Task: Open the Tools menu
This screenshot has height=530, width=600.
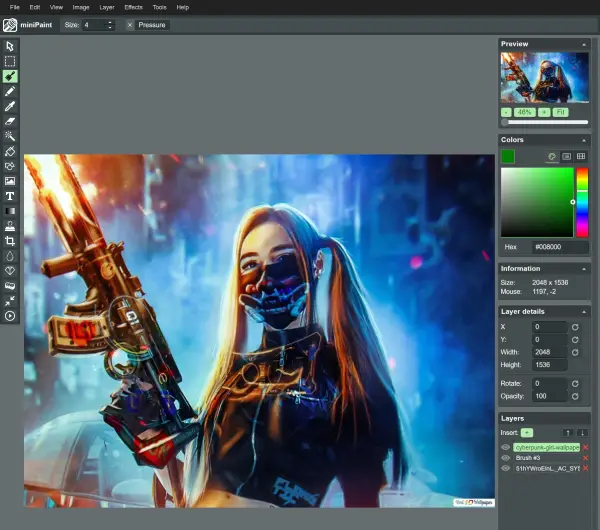Action: [160, 7]
